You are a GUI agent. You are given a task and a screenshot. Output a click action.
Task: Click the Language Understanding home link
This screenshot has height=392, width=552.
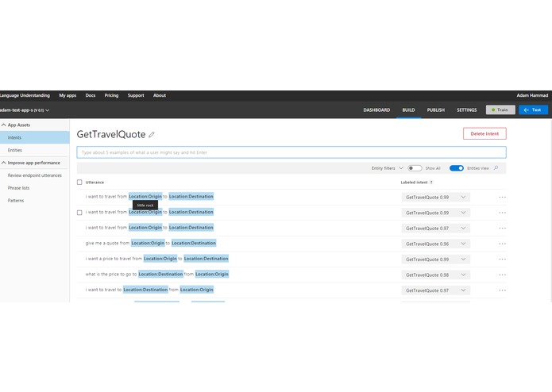click(25, 95)
